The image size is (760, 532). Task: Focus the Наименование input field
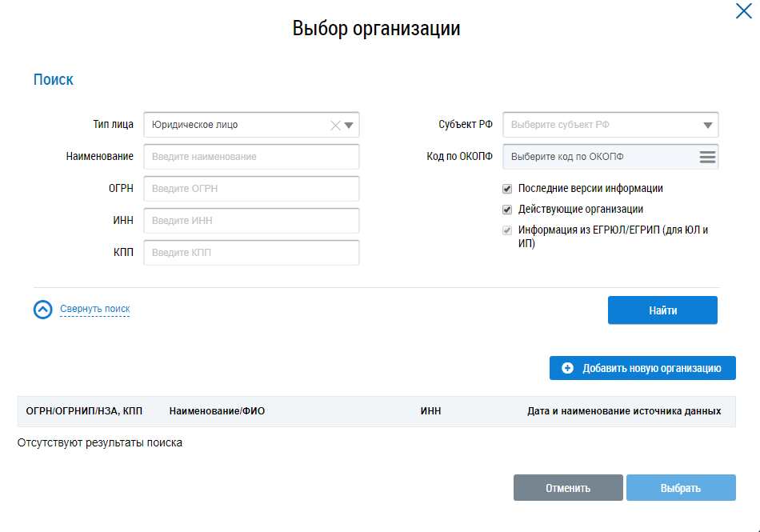(x=251, y=157)
